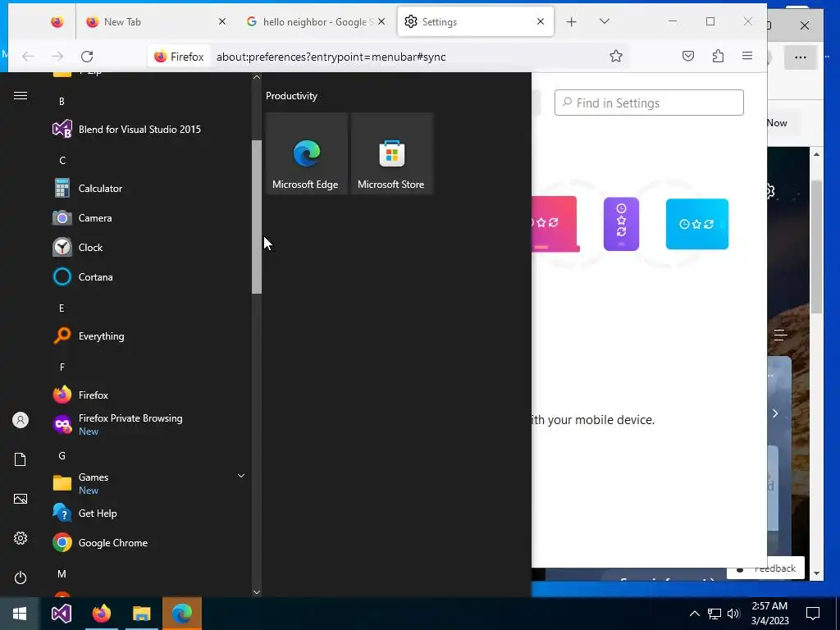Launch Google Chrome from app list
The width and height of the screenshot is (840, 630).
[x=100, y=543]
